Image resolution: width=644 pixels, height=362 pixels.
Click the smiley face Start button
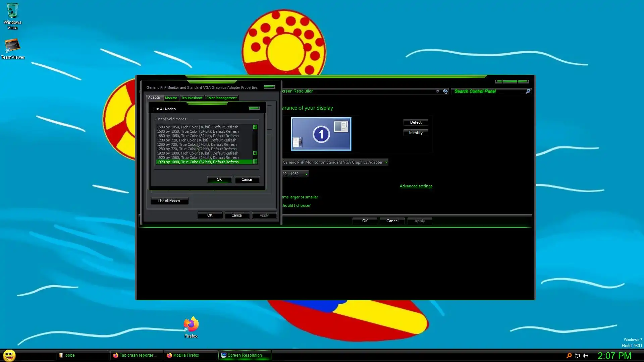coord(9,355)
